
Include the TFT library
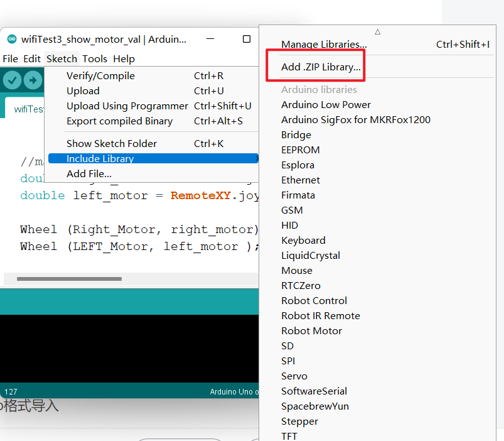(x=378, y=436)
